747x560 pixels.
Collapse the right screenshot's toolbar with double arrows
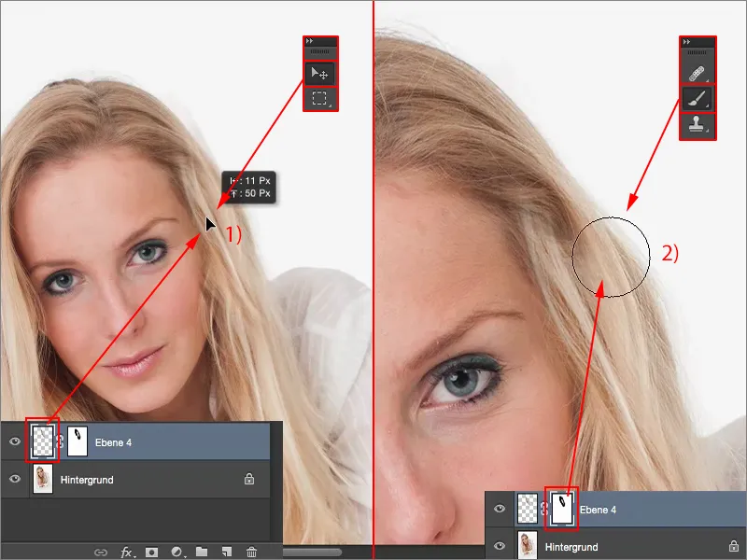(686, 42)
